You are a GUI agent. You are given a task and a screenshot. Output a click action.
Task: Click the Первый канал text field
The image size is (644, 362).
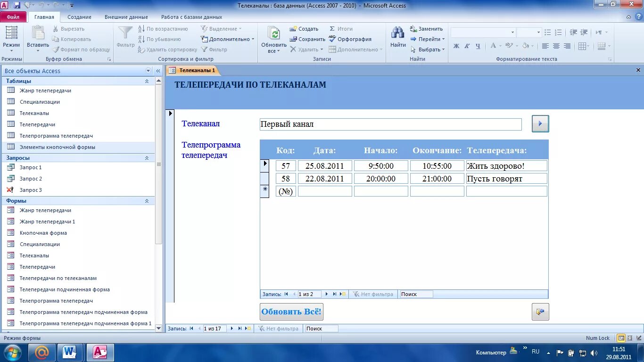point(391,124)
